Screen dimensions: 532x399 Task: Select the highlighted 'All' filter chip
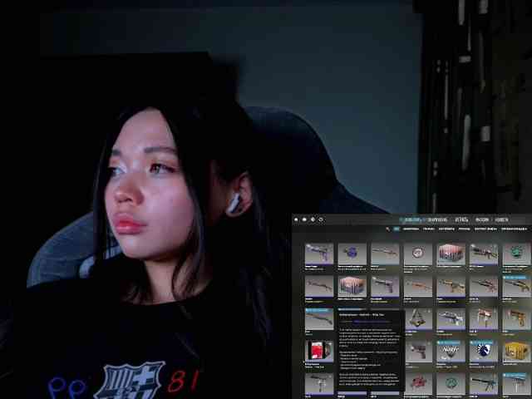point(397,229)
